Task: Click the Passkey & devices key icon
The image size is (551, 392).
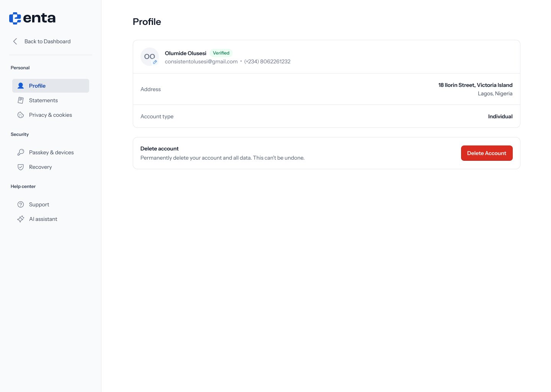Action: [21, 152]
